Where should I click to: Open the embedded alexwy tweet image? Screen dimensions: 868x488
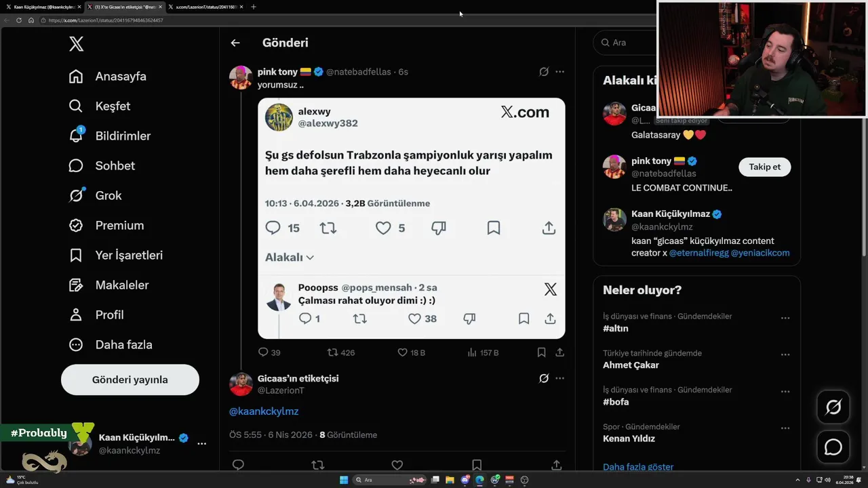(411, 218)
